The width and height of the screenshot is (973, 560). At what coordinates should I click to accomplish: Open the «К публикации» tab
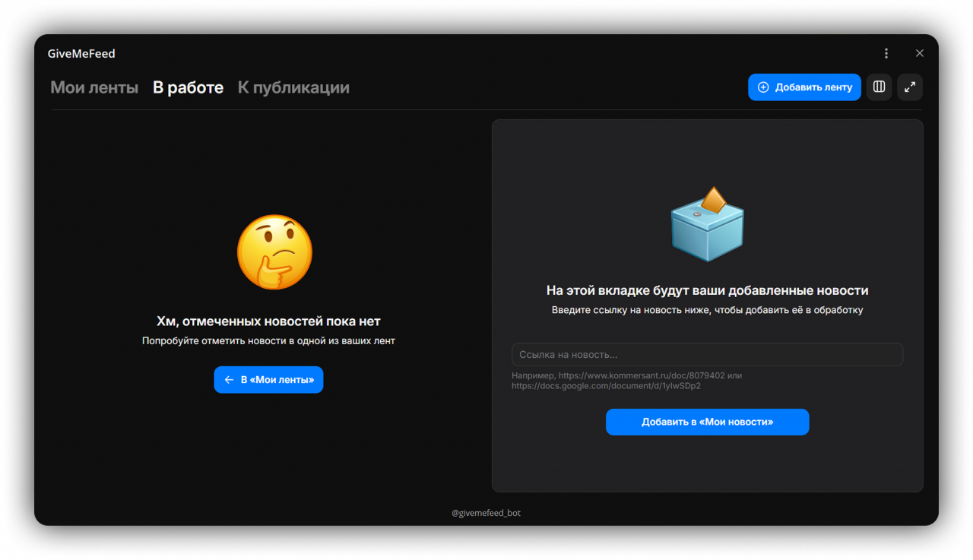coord(293,87)
